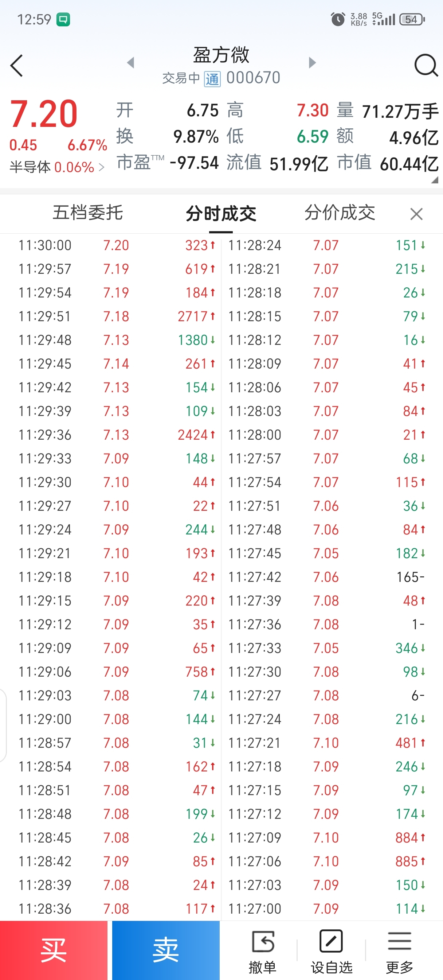The image size is (443, 980).
Task: Pull the left edge side drawer handle
Action: coord(3,725)
